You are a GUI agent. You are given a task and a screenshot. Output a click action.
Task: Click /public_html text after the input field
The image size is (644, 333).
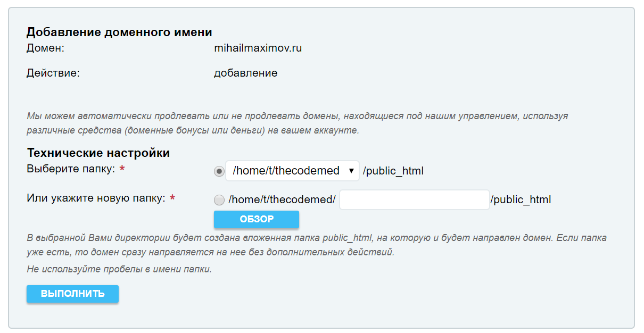pos(521,200)
